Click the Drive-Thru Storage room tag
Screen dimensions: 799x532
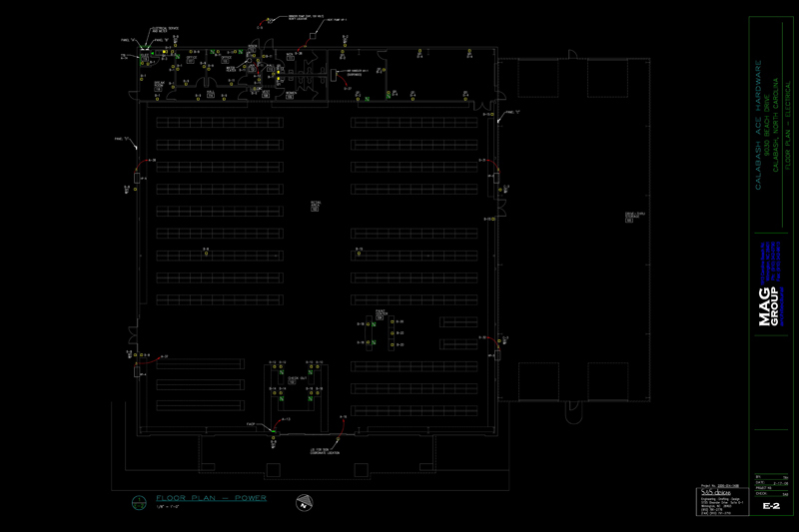click(631, 217)
